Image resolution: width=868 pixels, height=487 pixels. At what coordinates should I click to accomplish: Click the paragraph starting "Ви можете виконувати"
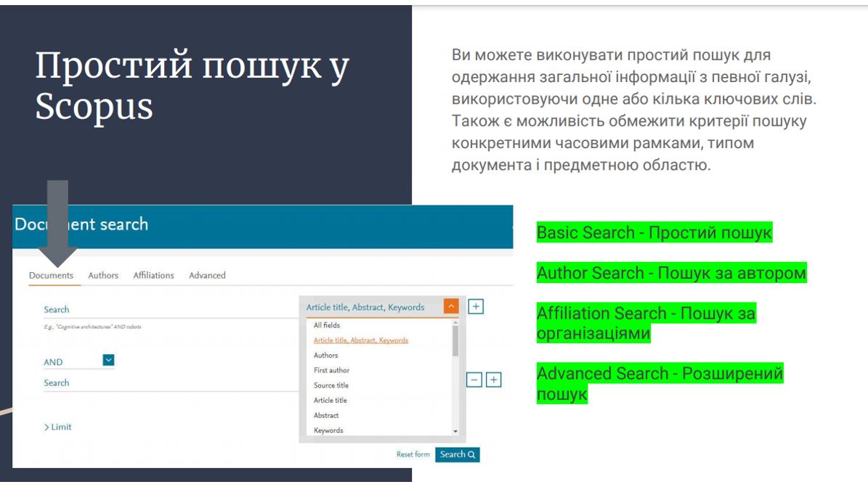tap(634, 110)
